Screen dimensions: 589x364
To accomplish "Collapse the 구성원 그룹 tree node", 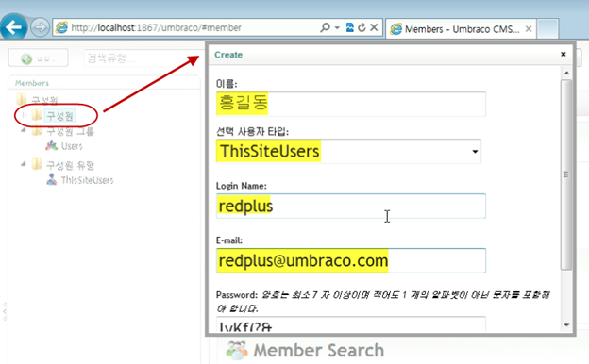I will [x=24, y=130].
